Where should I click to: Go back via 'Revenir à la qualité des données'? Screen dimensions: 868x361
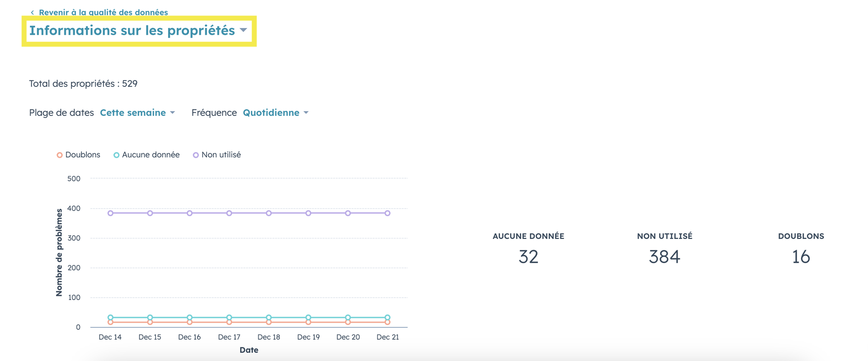99,12
